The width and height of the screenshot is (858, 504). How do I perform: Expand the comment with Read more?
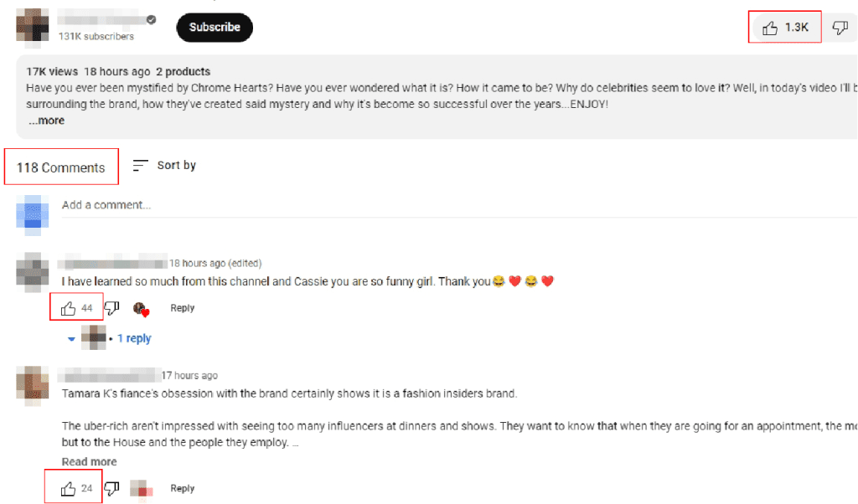click(89, 461)
